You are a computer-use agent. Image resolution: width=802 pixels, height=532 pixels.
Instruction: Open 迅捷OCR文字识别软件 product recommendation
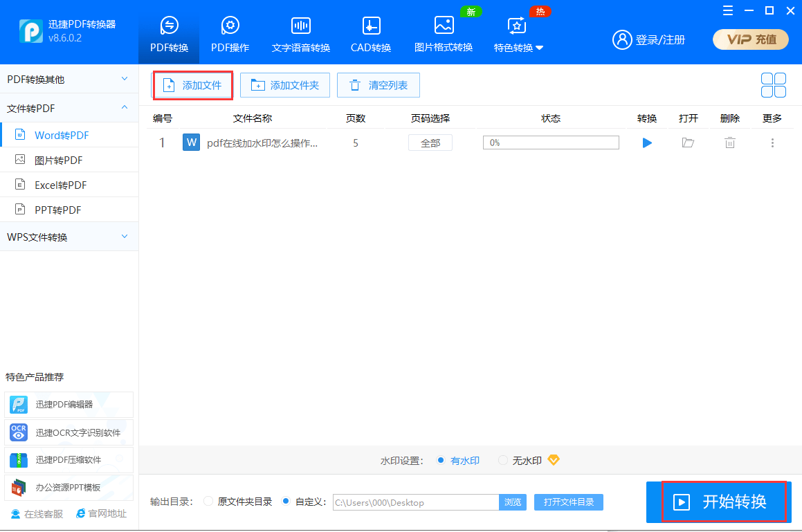(x=69, y=432)
